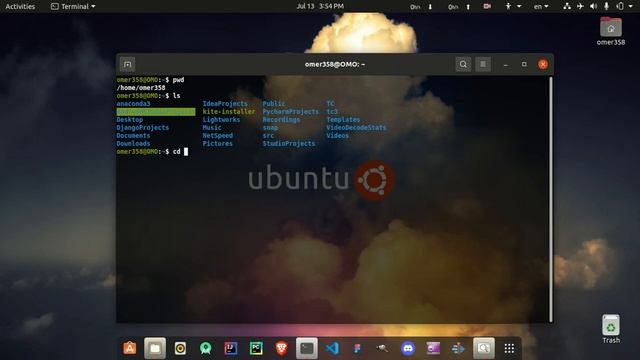Click the battery icon in top bar
The width and height of the screenshot is (640, 360).
[x=620, y=6]
